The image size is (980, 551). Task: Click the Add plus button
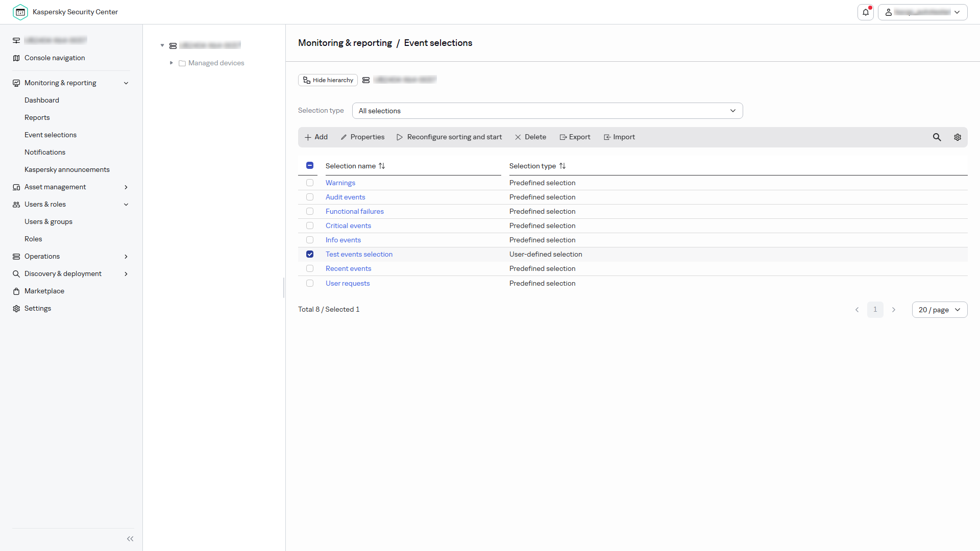[316, 137]
